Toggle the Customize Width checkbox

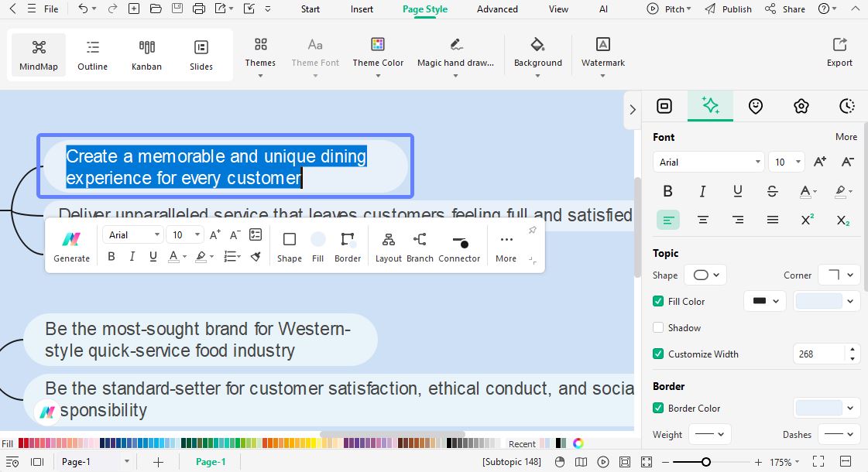(x=658, y=354)
